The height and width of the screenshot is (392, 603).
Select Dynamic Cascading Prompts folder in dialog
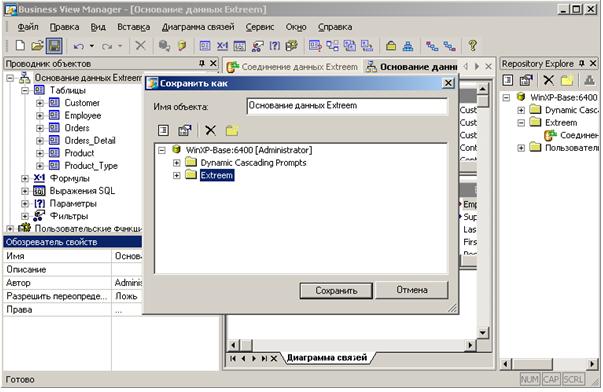[253, 163]
